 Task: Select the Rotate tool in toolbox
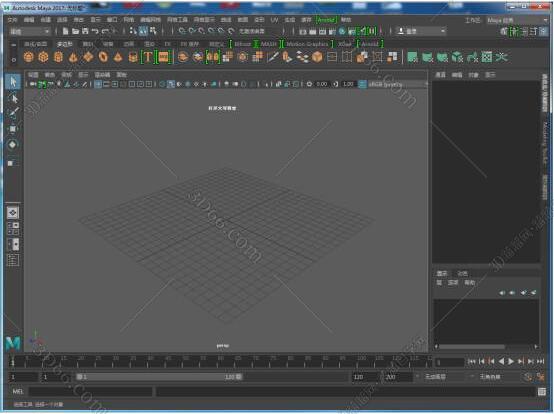[13, 144]
